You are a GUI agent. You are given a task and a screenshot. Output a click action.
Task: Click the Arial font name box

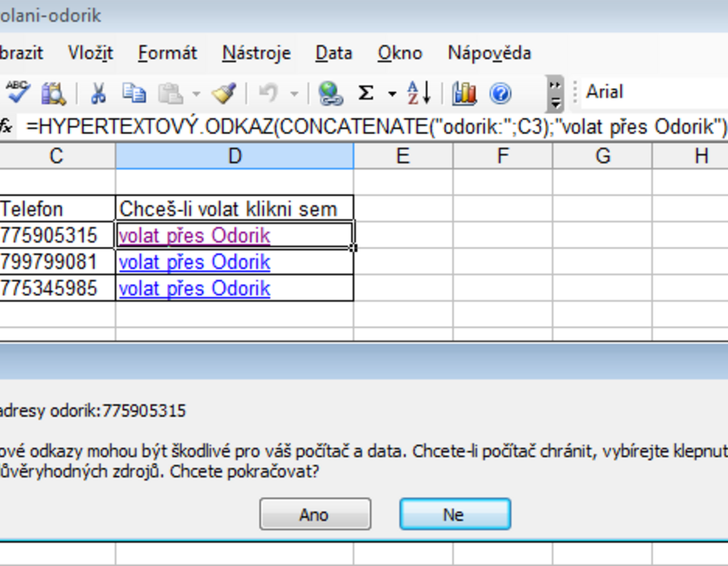point(654,92)
